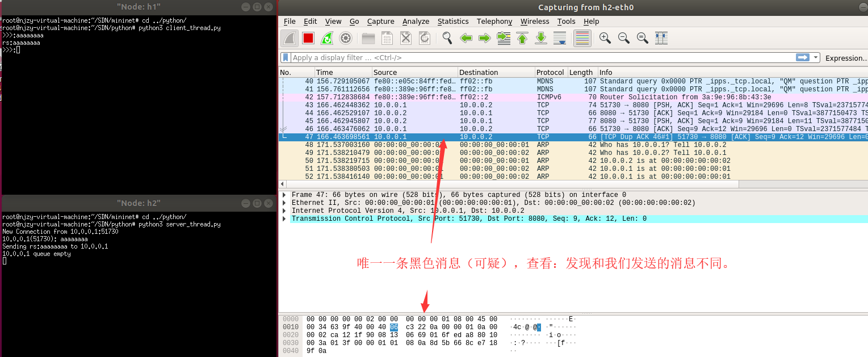The height and width of the screenshot is (357, 868).
Task: Open a capture file from toolbar
Action: [368, 38]
